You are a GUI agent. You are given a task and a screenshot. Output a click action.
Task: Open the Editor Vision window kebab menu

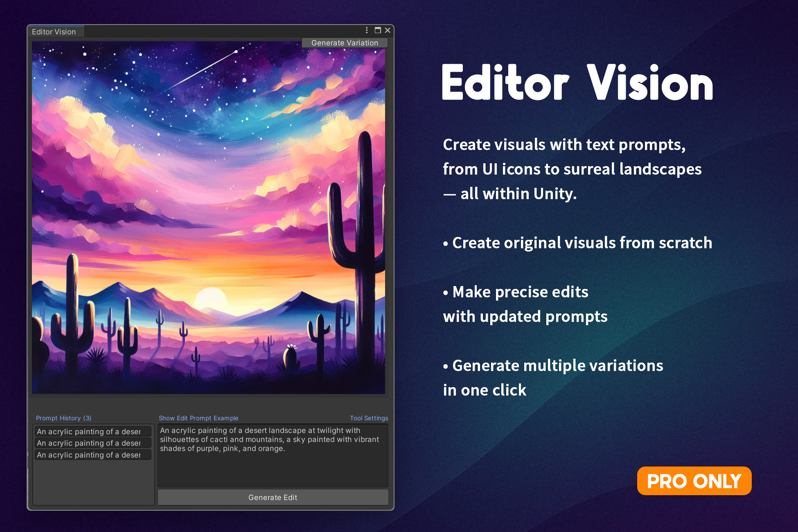tap(367, 30)
